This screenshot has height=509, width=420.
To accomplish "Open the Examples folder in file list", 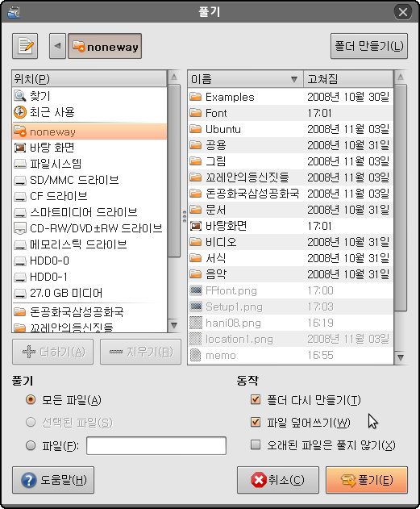I will [290, 97].
